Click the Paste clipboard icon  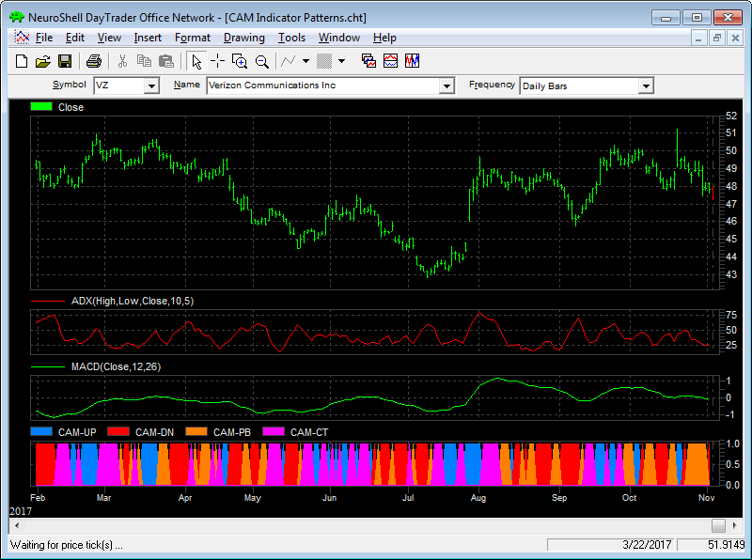click(166, 61)
